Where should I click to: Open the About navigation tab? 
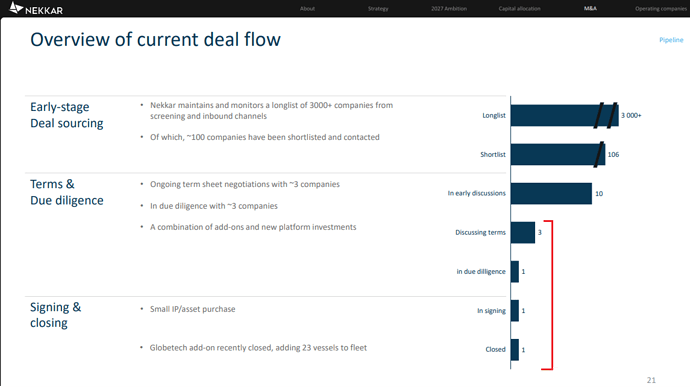(x=307, y=8)
